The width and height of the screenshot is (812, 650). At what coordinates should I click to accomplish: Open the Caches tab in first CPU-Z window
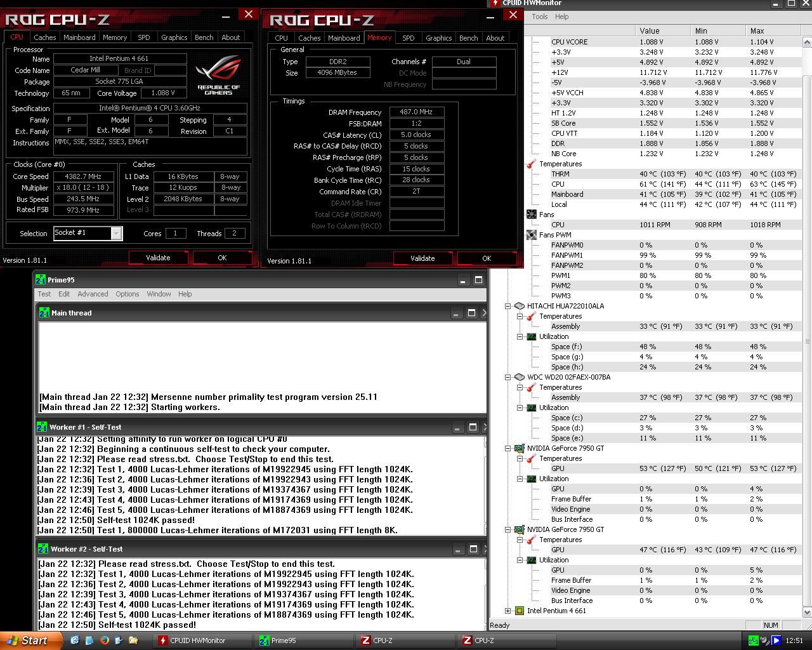(x=44, y=37)
